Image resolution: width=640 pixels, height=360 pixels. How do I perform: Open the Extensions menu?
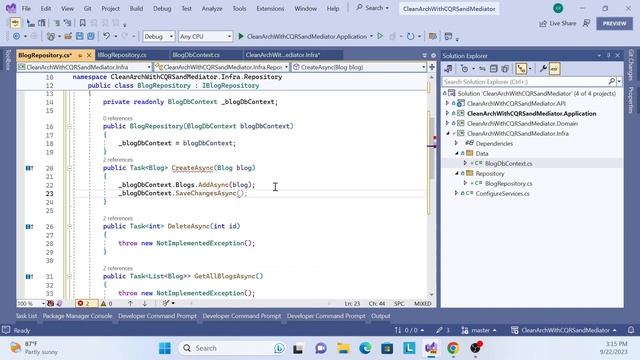click(270, 8)
